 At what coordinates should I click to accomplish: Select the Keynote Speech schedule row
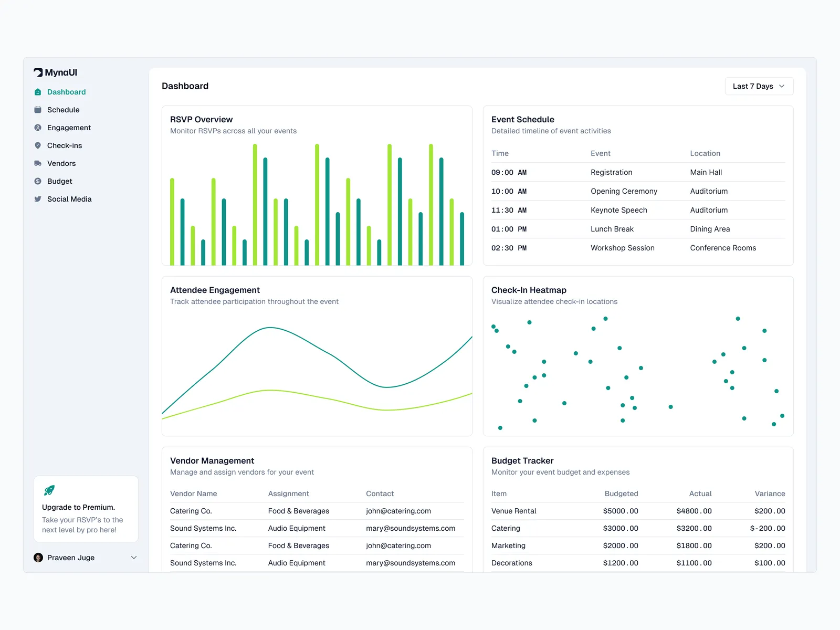[618, 210]
